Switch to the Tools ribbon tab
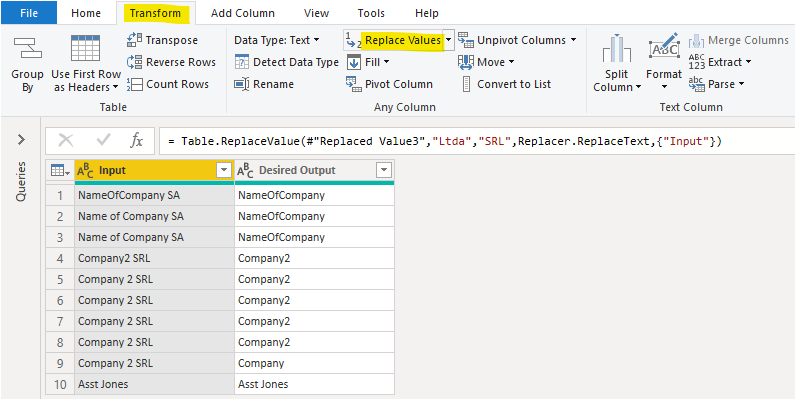The height and width of the screenshot is (399, 795). pos(371,13)
